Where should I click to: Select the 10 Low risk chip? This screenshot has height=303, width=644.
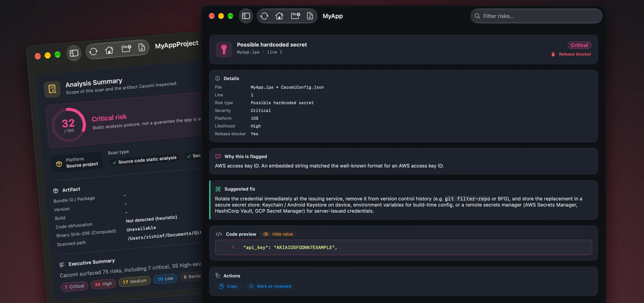[165, 279]
